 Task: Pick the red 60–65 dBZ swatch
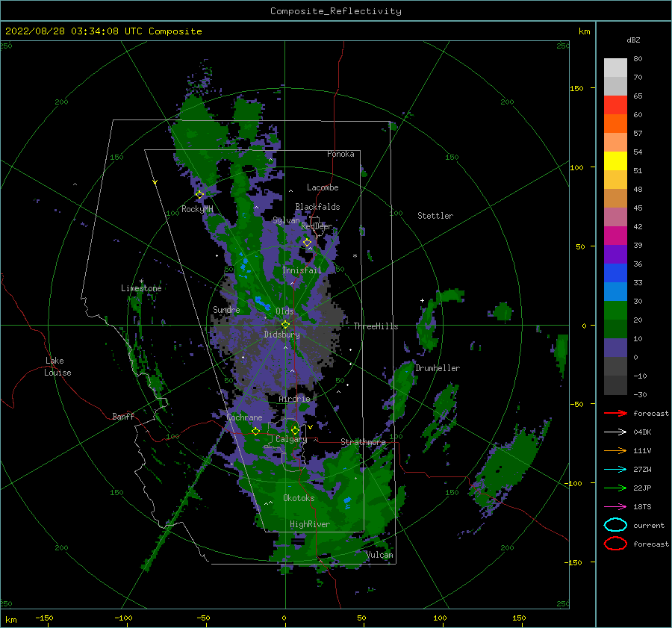(615, 105)
